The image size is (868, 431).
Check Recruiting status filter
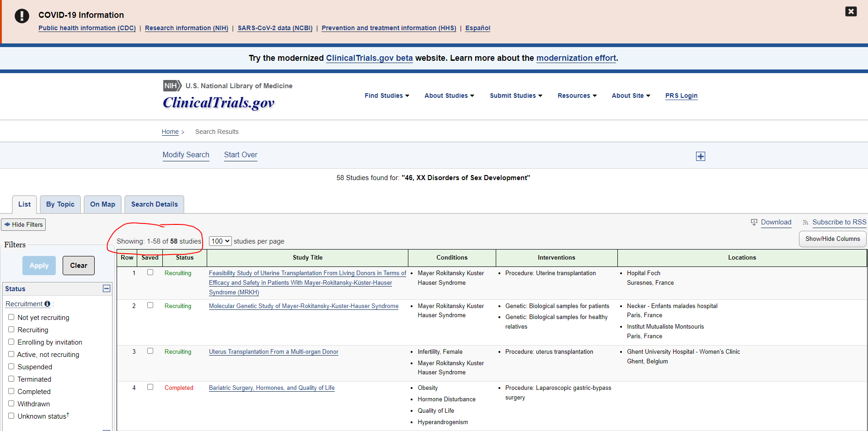(x=11, y=329)
